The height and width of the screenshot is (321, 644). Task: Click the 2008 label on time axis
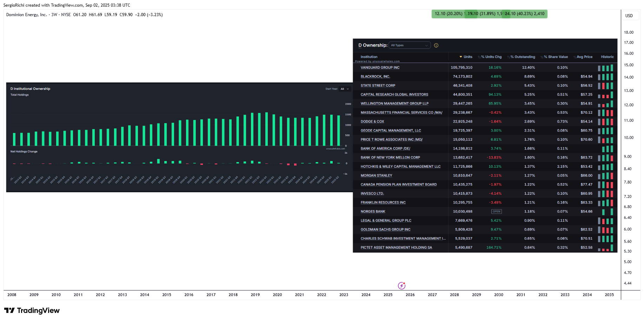[12, 295]
